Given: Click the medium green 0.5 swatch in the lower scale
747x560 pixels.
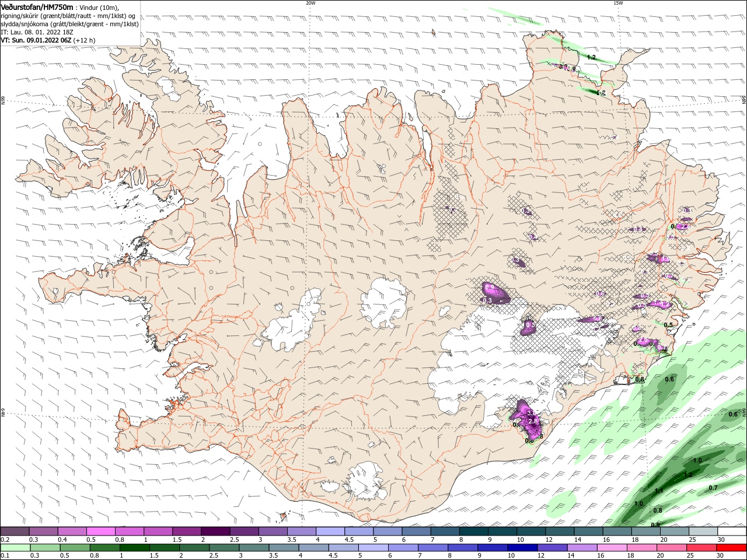Looking at the screenshot, I should [x=75, y=548].
